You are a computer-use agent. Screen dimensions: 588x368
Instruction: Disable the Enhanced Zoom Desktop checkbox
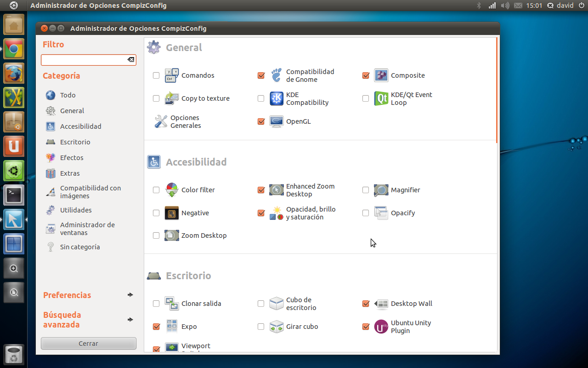click(261, 190)
